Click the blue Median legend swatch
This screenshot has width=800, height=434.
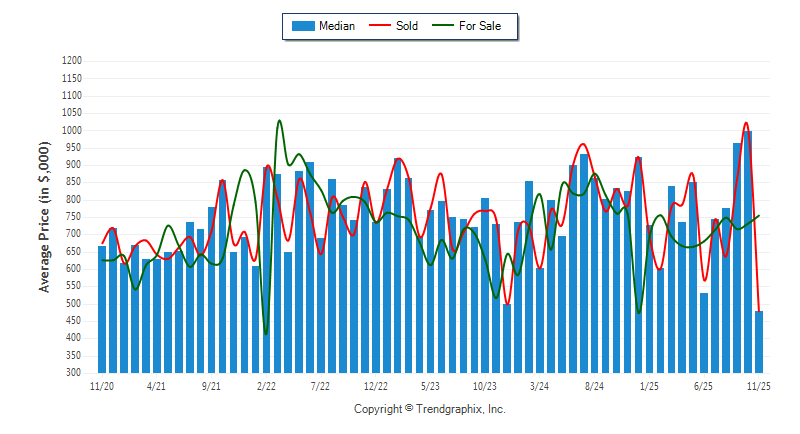(x=301, y=26)
